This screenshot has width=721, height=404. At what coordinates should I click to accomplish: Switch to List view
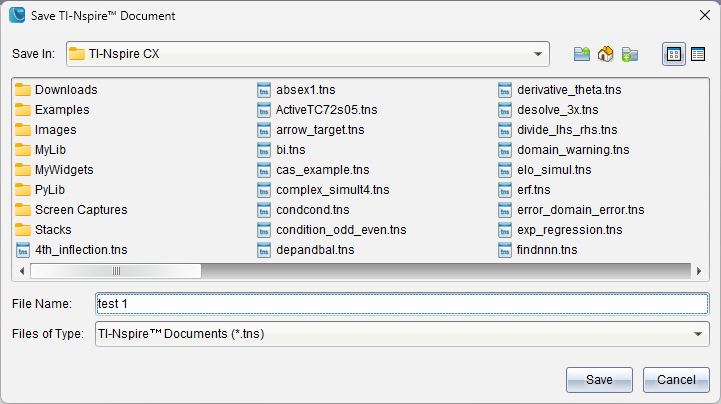pyautogui.click(x=673, y=54)
